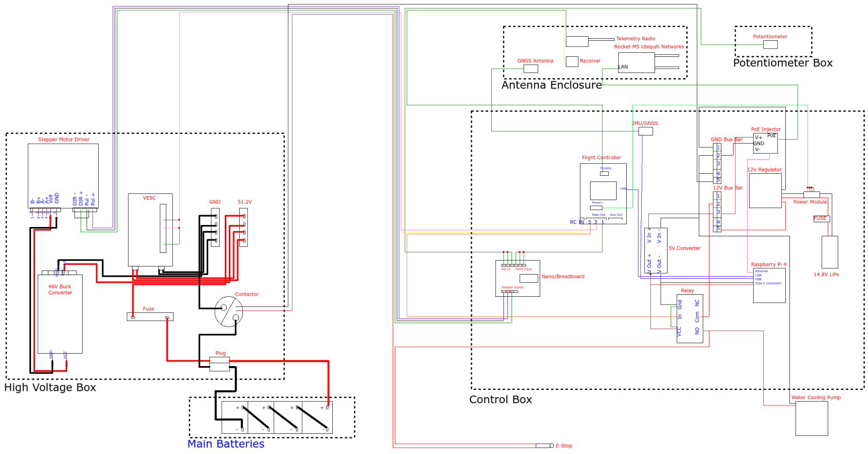Select the Telemetry Radio block
Viewport: 868px width, 454px height.
pyautogui.click(x=577, y=42)
